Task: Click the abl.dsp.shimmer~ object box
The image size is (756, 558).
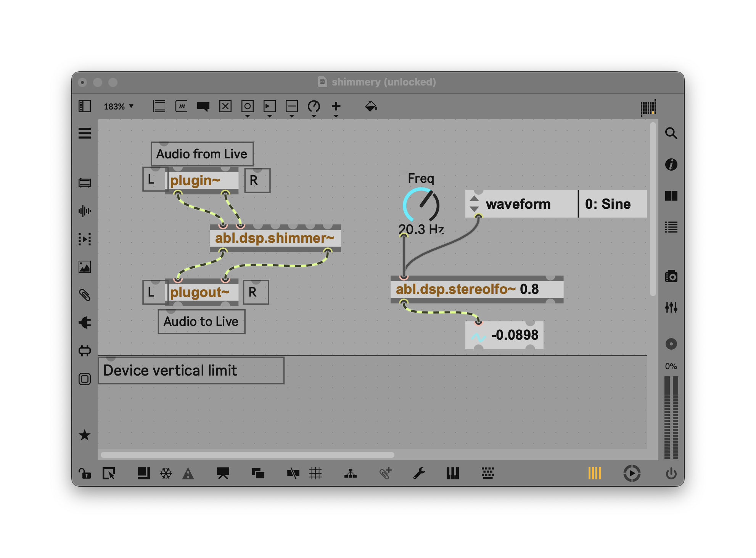Action: click(275, 238)
